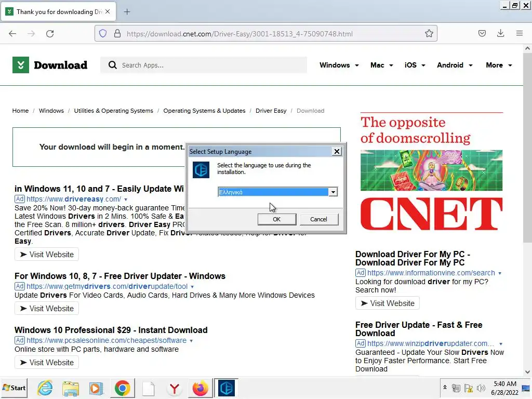Open the Driver Easy breadcrumb
The width and height of the screenshot is (532, 399).
coord(271,111)
